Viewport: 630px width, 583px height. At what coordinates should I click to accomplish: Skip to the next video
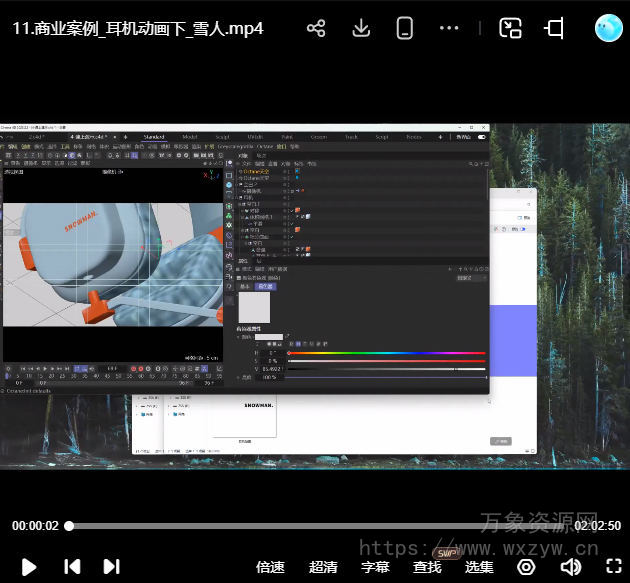coord(112,567)
